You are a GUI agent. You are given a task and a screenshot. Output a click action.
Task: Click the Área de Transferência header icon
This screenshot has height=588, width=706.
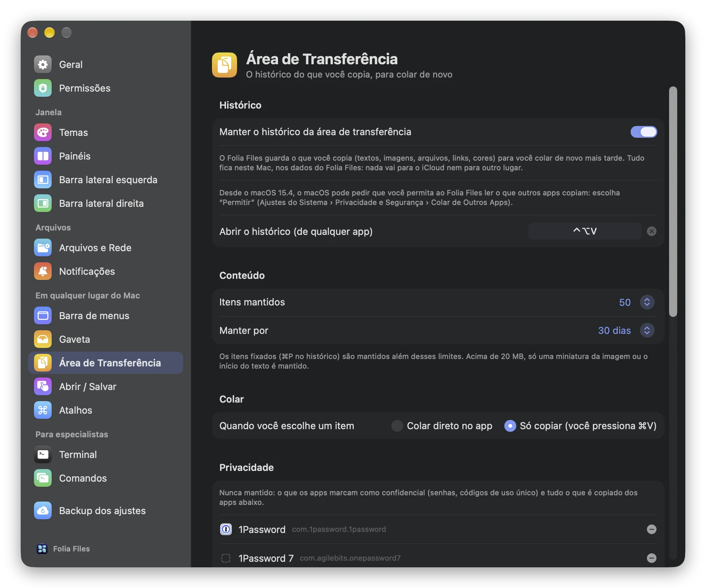click(x=225, y=65)
